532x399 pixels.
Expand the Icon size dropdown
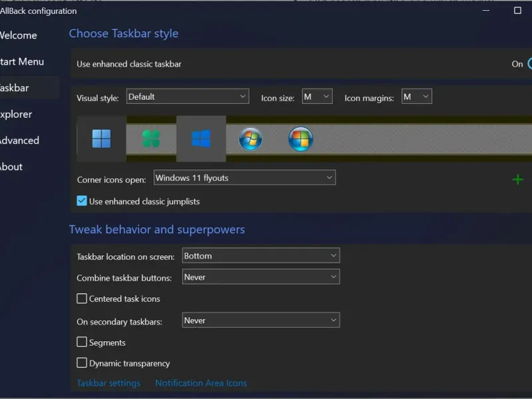click(317, 96)
